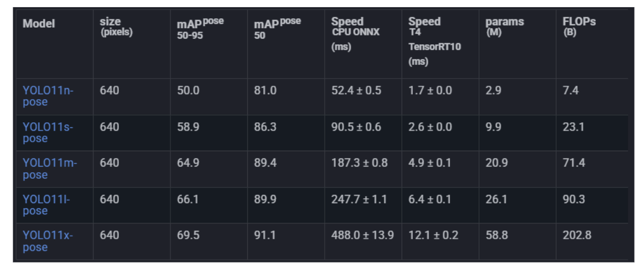Click the size (pixels) column header
644x268 pixels.
click(x=116, y=27)
